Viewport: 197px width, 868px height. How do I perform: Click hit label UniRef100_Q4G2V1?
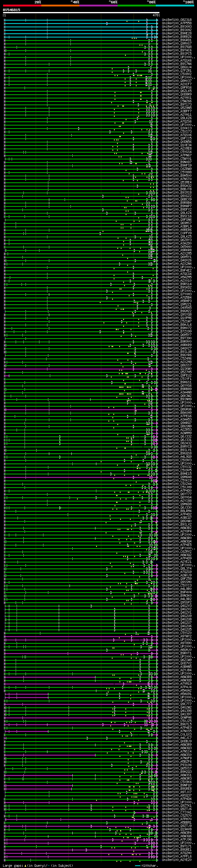pos(177,612)
